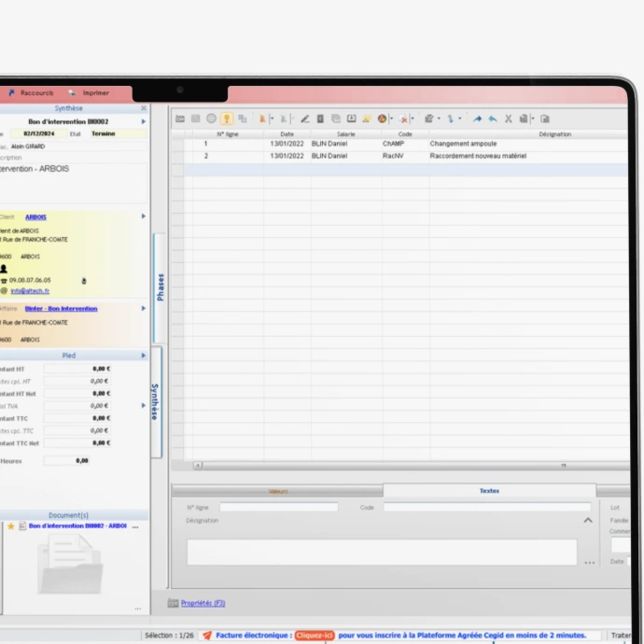Click the N° ligne input field
The height and width of the screenshot is (644, 644).
(279, 507)
